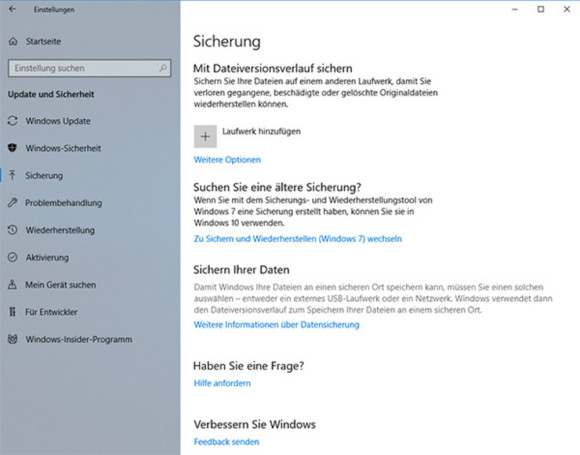Click the Mein Gerät suchen icon
The width and height of the screenshot is (580, 455).
[x=13, y=284]
